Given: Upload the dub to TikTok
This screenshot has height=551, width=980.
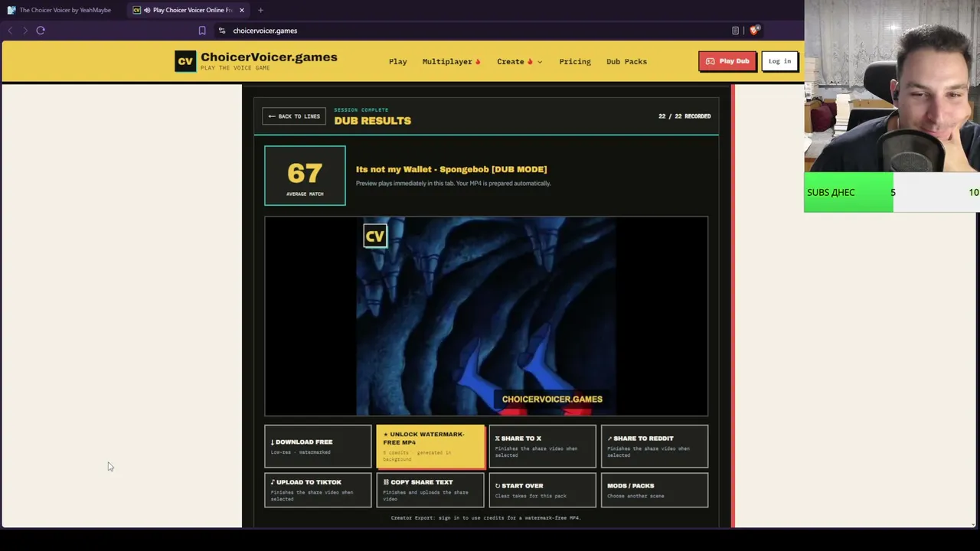Looking at the screenshot, I should click(318, 490).
